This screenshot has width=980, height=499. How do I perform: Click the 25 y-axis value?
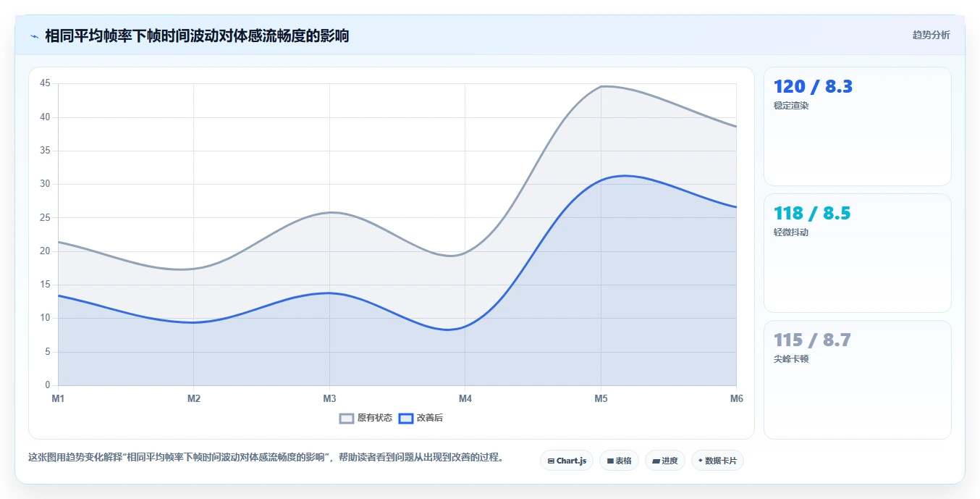pyautogui.click(x=45, y=217)
